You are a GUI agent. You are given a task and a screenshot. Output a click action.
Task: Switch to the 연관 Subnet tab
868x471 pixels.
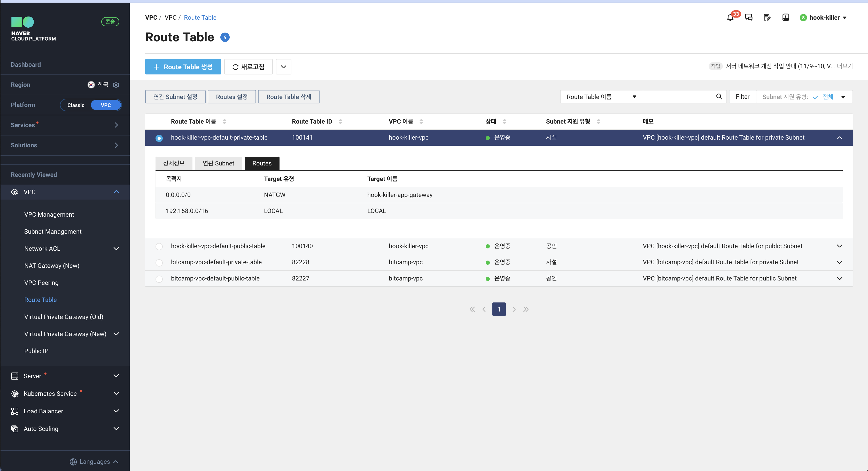coord(218,163)
